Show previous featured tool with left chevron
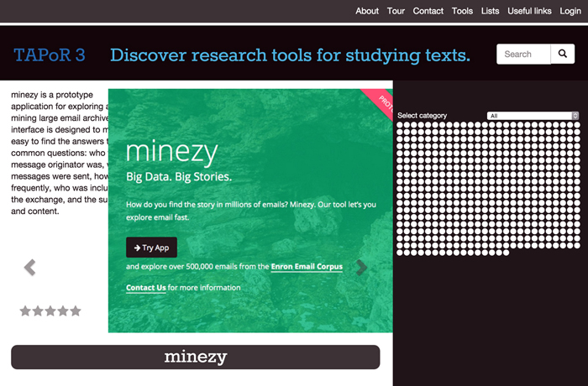 [29, 268]
